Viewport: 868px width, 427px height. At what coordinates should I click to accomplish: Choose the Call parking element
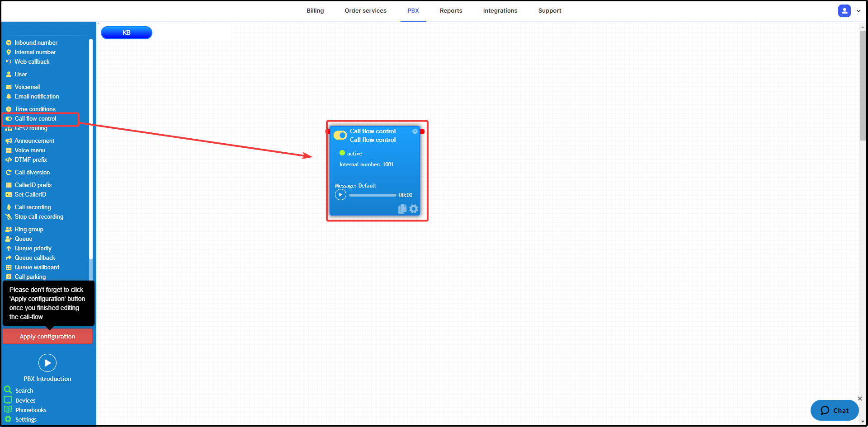[x=30, y=277]
